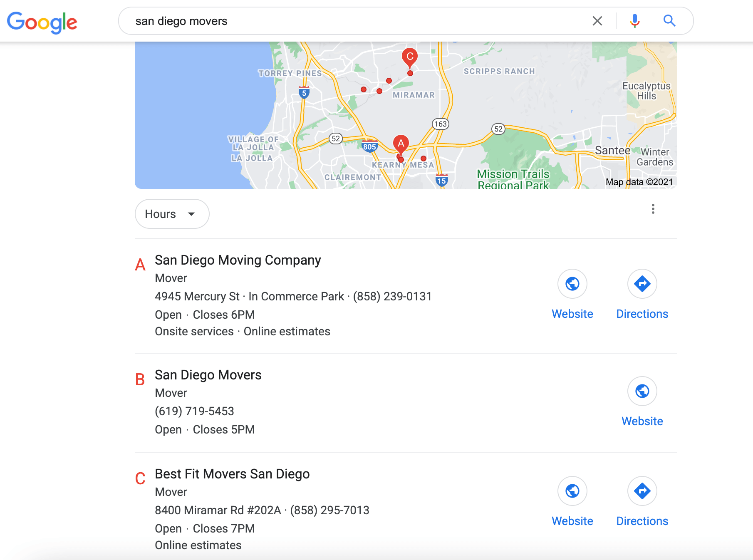Expand hours details via the Hours chevron

point(191,214)
